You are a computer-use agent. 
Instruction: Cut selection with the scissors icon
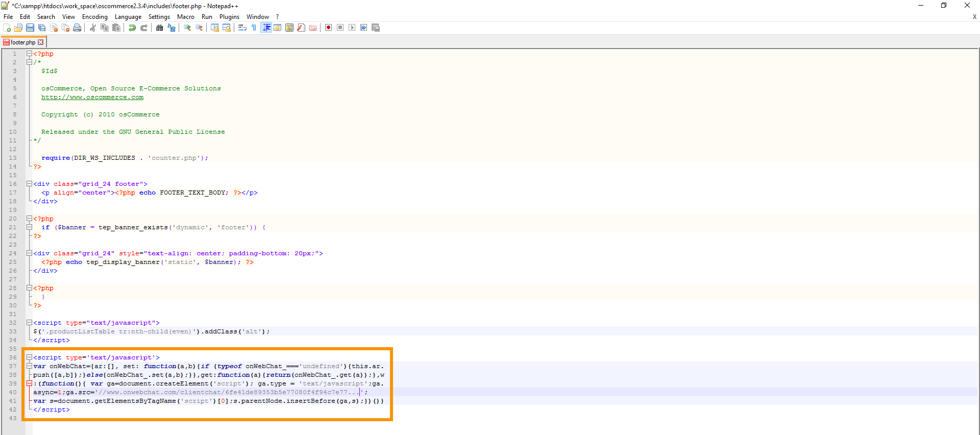coord(93,28)
